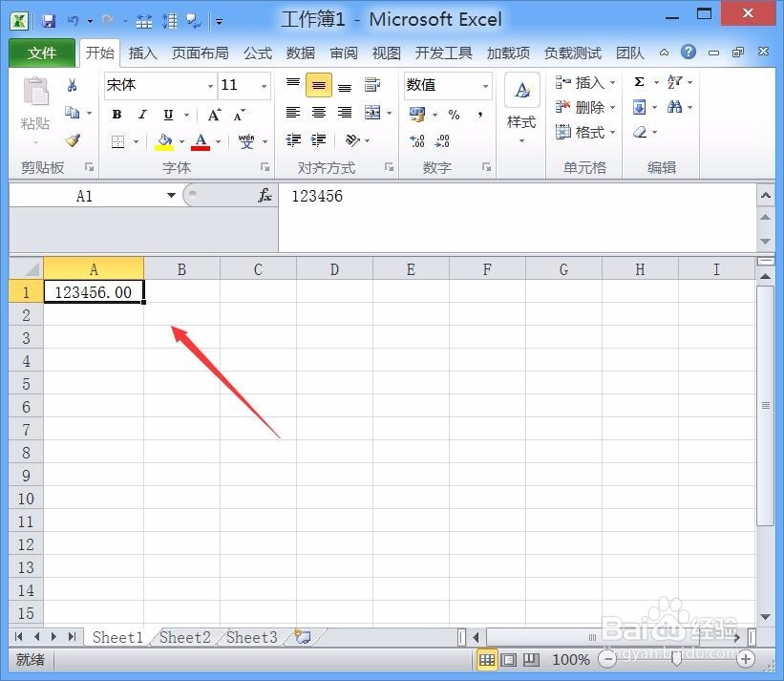Click the 删除 delete cells button
Viewport: 784px width, 681px height.
pos(580,107)
